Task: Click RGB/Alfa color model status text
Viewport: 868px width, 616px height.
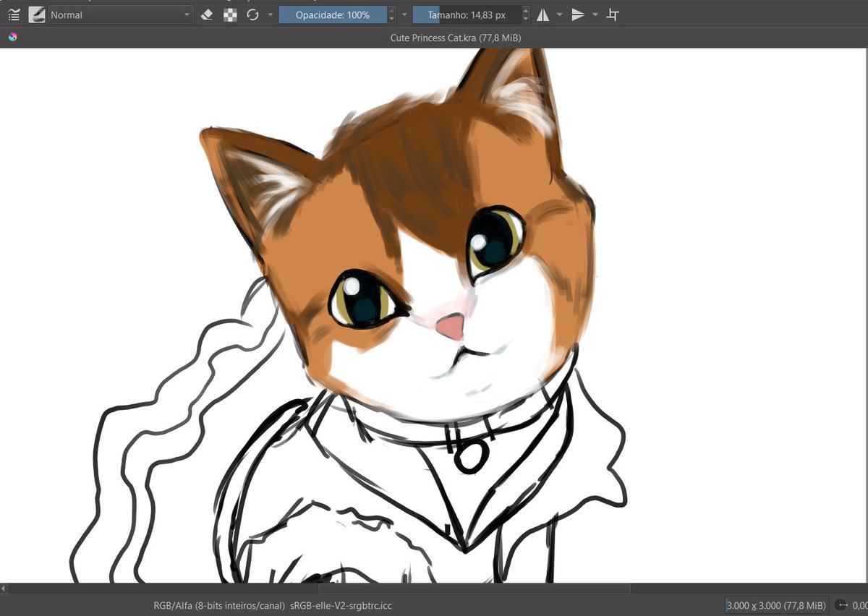Action: tap(219, 606)
